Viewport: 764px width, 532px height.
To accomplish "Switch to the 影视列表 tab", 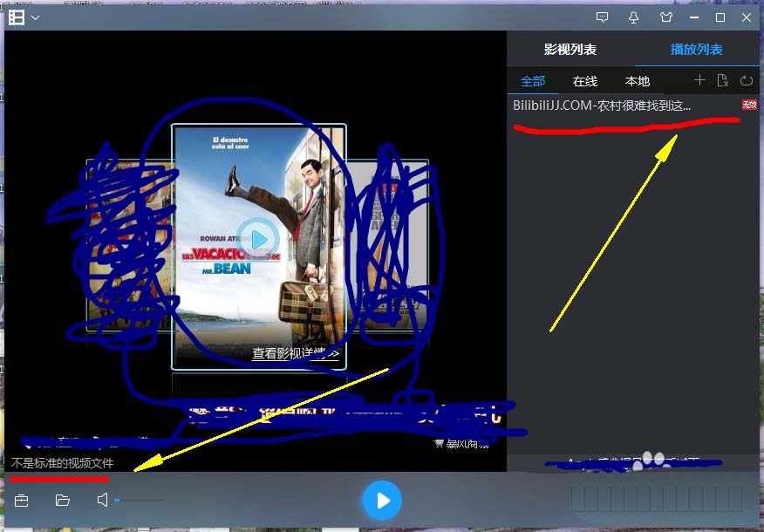I will pos(570,49).
